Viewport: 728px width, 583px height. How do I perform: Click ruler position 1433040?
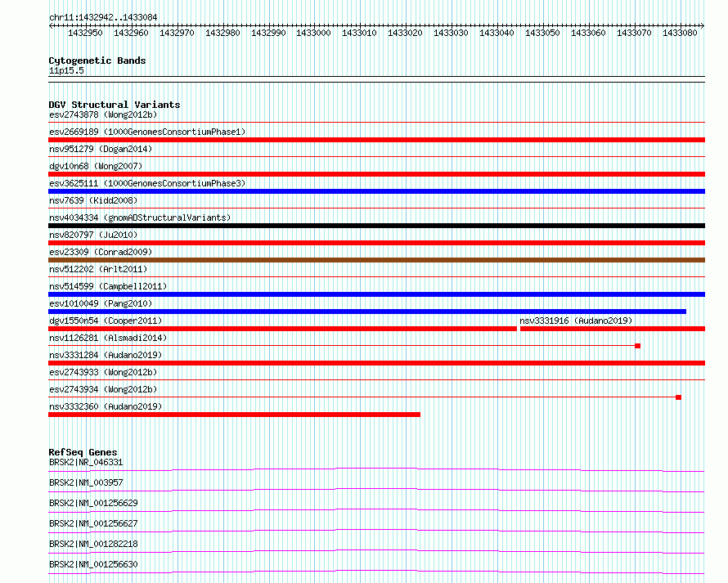497,33
